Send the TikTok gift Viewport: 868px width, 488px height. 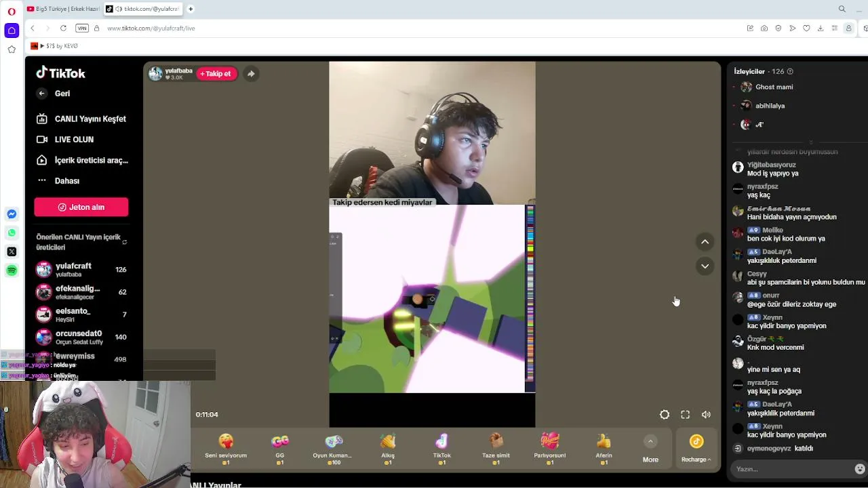coord(442,449)
